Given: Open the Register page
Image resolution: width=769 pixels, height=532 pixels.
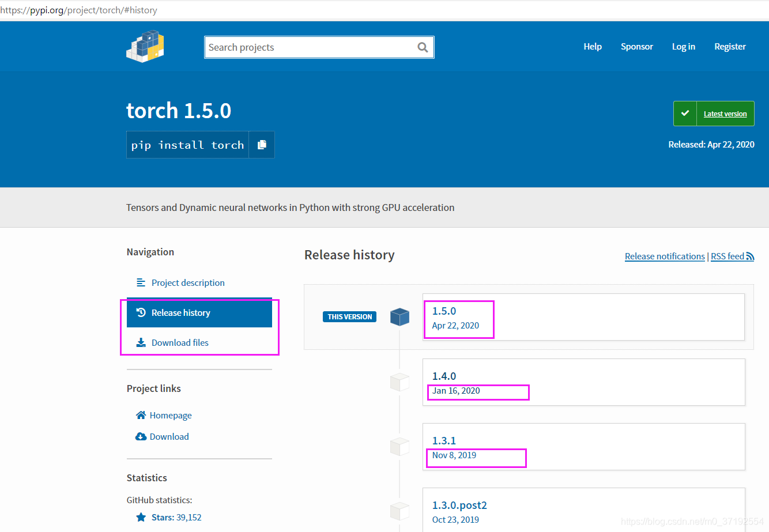Looking at the screenshot, I should tap(730, 47).
